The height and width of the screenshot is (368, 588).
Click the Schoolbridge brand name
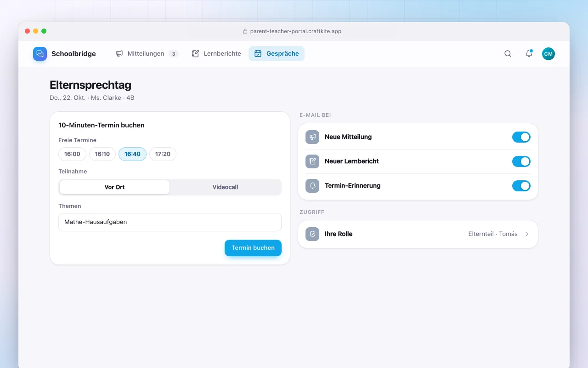coord(73,54)
